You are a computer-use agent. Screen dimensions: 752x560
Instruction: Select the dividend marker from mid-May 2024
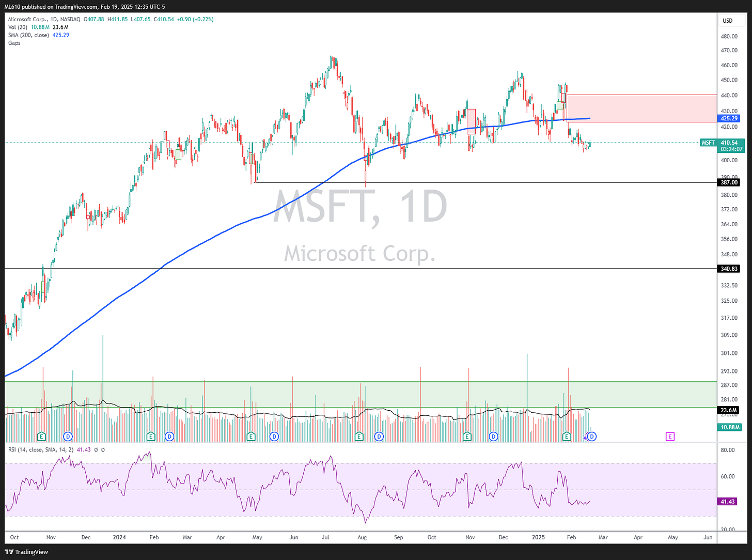click(274, 437)
